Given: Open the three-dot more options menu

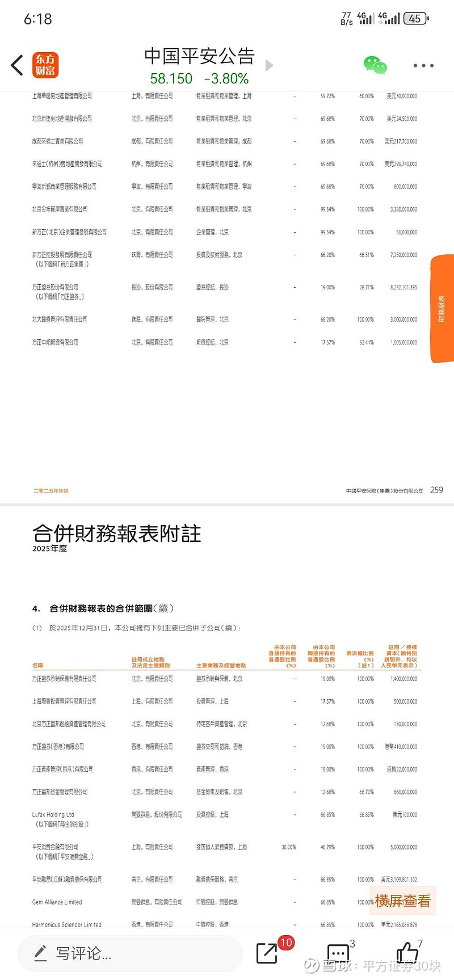Looking at the screenshot, I should point(423,66).
